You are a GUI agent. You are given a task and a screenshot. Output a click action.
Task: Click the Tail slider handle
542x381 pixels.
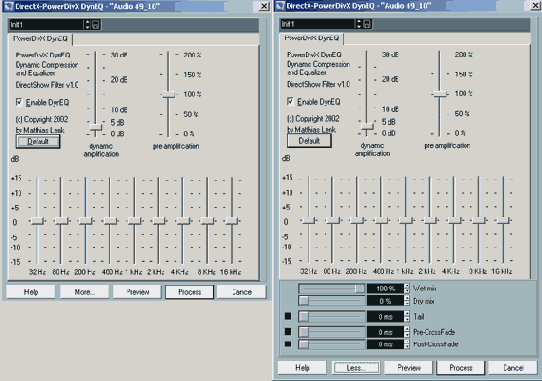[304, 316]
